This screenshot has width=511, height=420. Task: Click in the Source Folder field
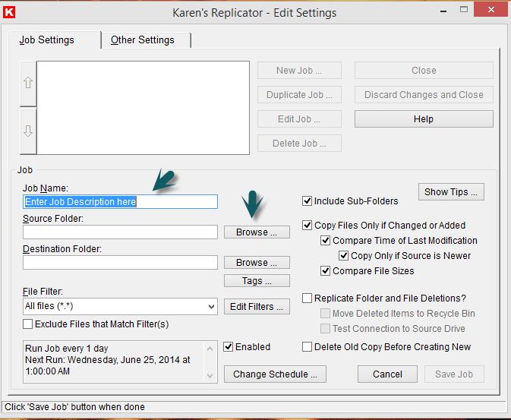coord(120,232)
